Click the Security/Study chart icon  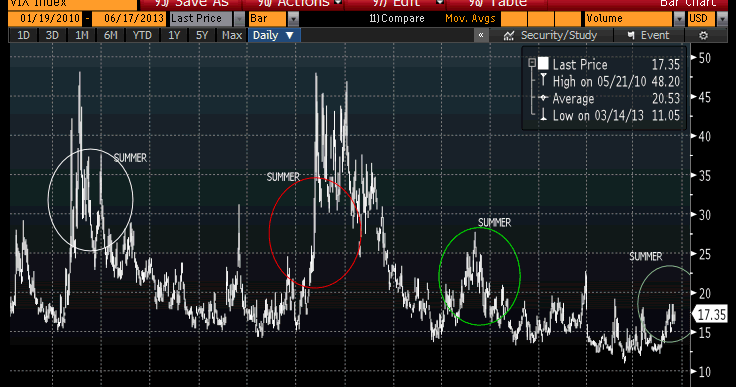click(x=509, y=36)
